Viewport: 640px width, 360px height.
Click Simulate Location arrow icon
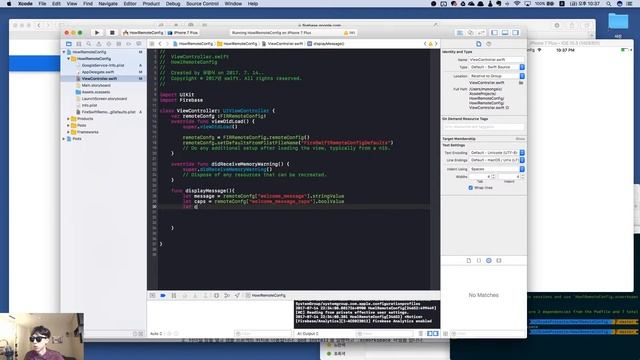[x=237, y=296]
